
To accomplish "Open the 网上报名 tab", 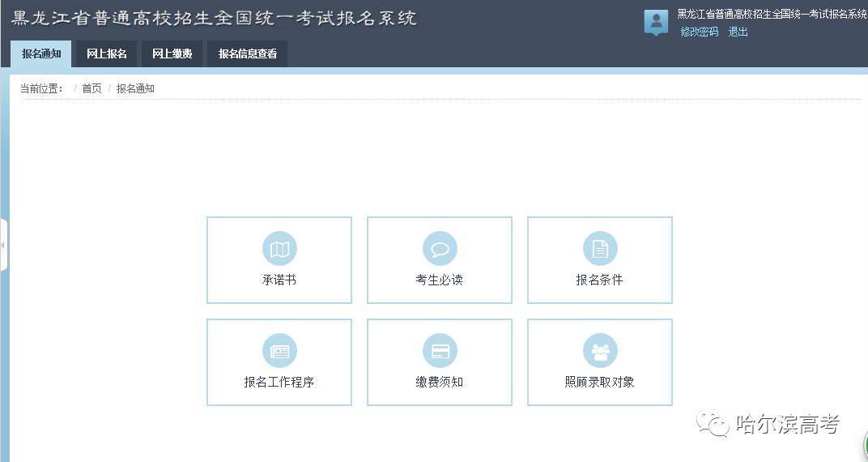I will tap(106, 53).
